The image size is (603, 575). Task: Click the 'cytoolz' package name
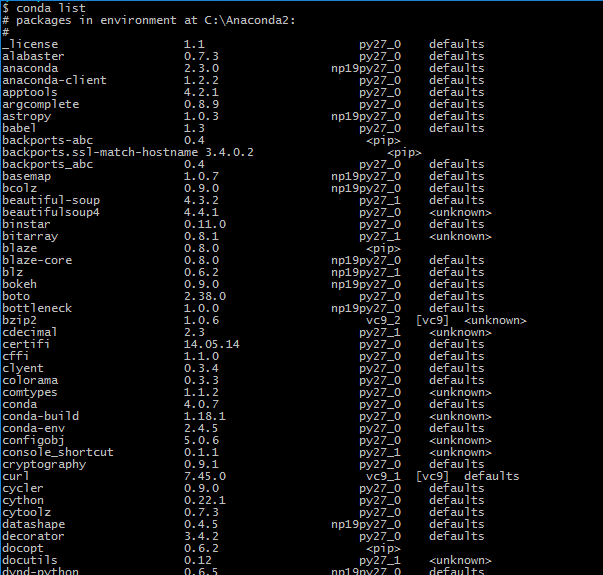[x=27, y=512]
